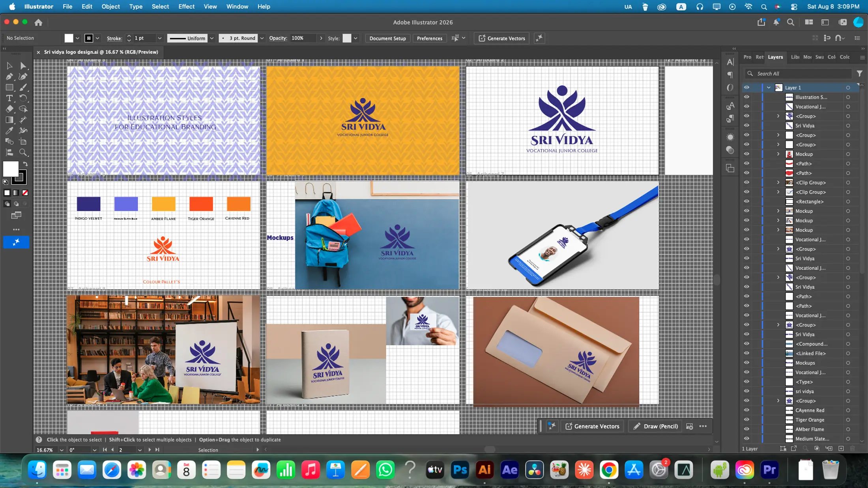
Task: Open the rotate view angle dropdown
Action: [94, 450]
